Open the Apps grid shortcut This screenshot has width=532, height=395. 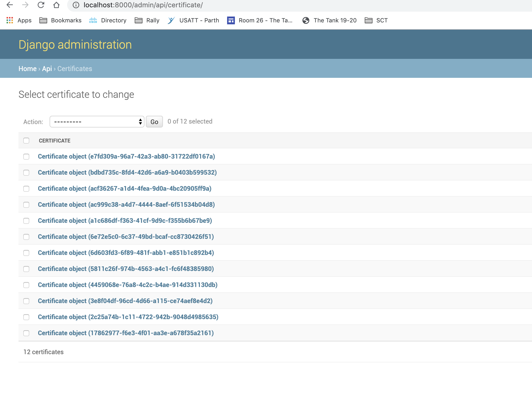click(19, 20)
